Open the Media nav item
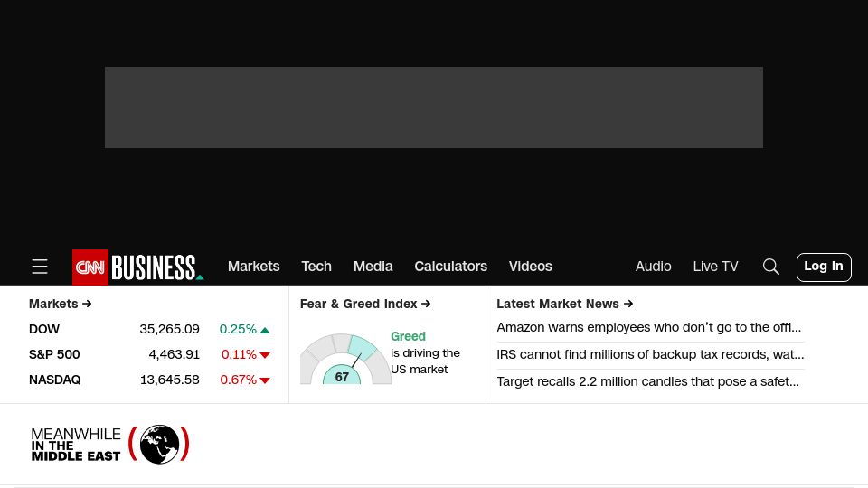The image size is (868, 488). [x=373, y=266]
